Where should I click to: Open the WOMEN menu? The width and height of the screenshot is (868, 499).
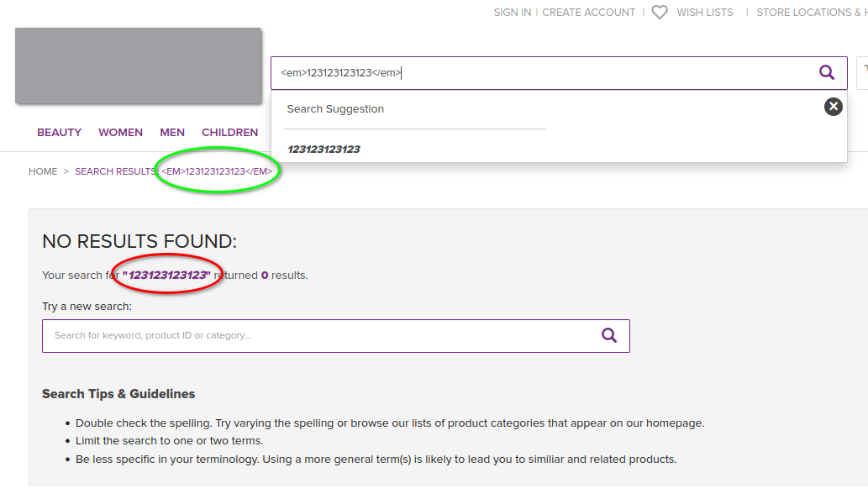pos(120,133)
